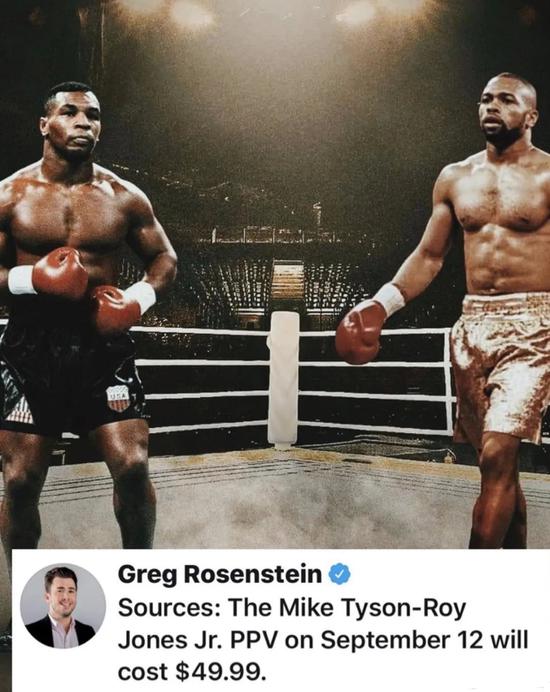This screenshot has height=692, width=550.
Task: Tap the shiny gold boxing trunks
Action: 501,364
